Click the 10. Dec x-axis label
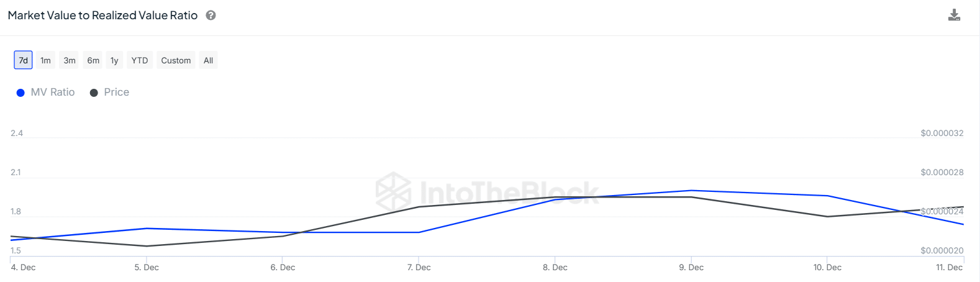The height and width of the screenshot is (282, 980). (827, 267)
